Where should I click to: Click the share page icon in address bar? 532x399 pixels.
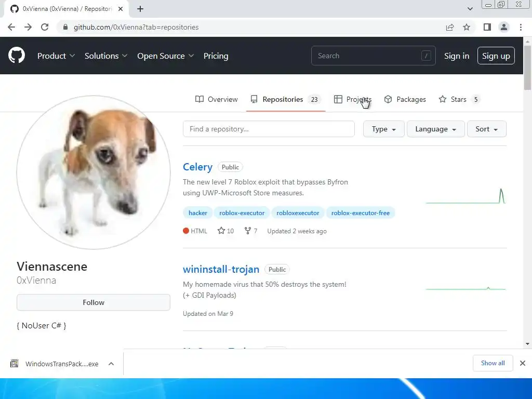[450, 27]
